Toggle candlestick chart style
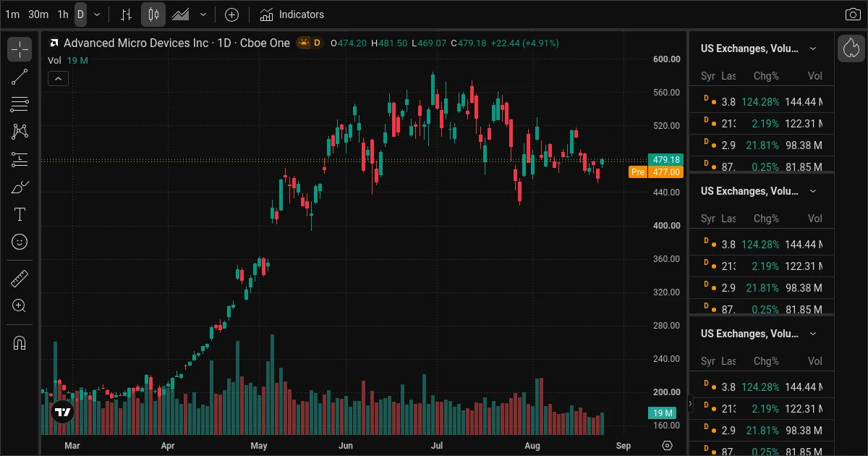Viewport: 868px width, 456px height. tap(153, 14)
